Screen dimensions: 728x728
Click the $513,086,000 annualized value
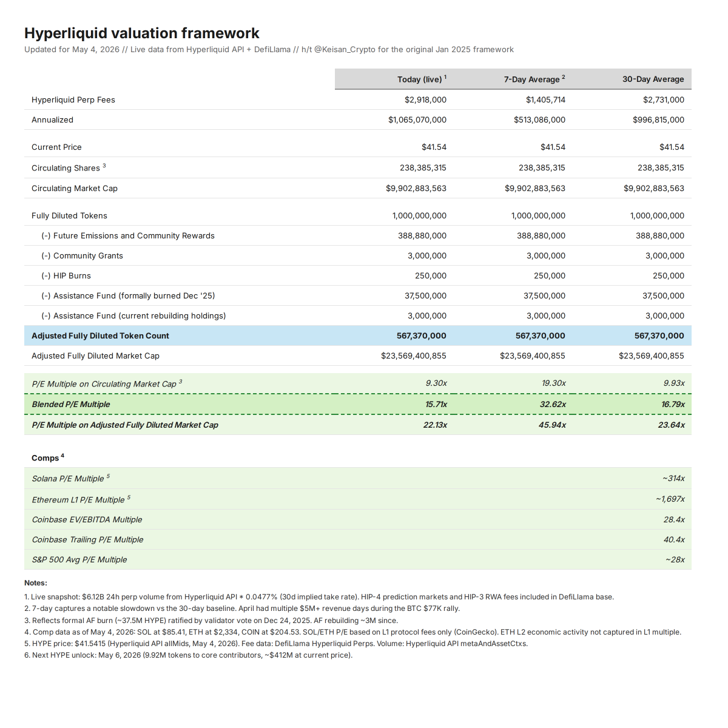[x=539, y=120]
